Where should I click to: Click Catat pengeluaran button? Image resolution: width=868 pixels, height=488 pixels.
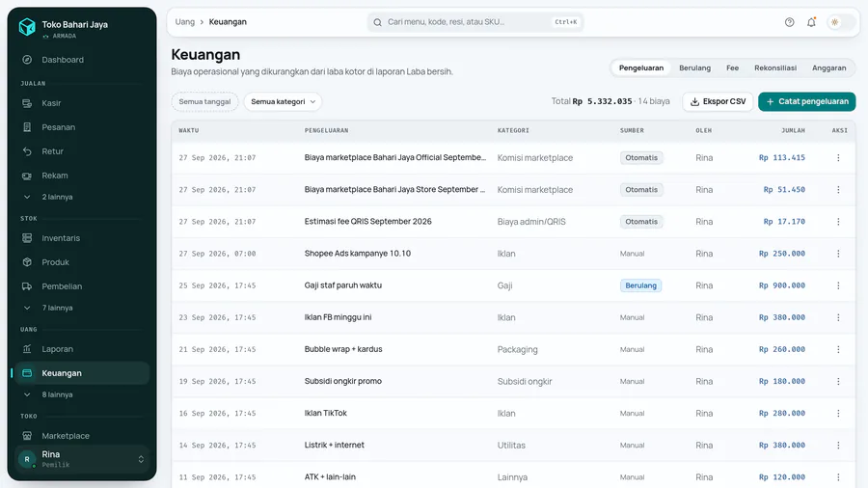pyautogui.click(x=806, y=102)
